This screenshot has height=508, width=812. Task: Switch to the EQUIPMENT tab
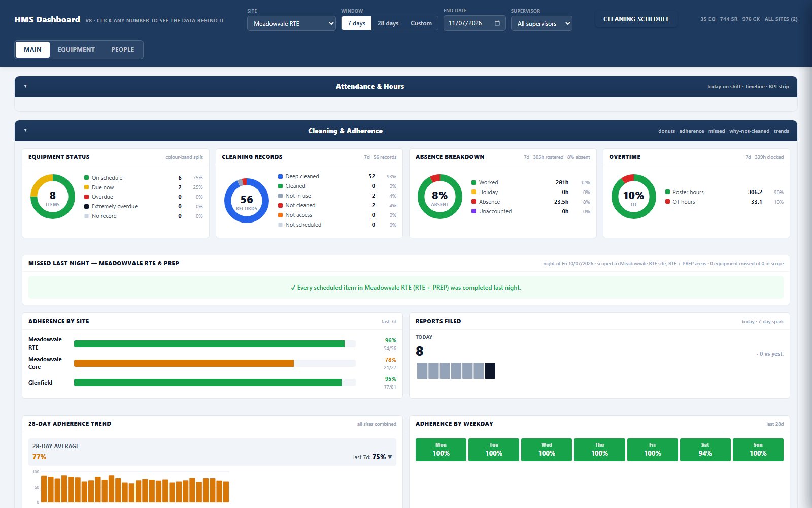click(x=76, y=50)
